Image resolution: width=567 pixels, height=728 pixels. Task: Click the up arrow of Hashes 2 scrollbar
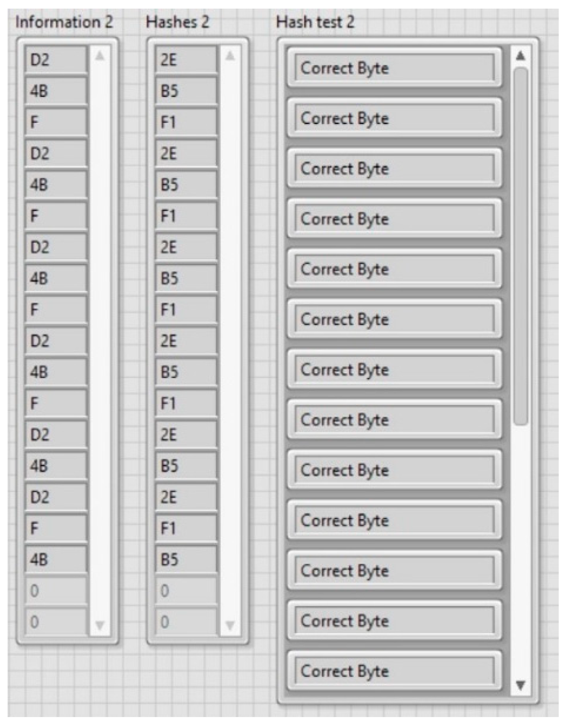click(x=230, y=56)
